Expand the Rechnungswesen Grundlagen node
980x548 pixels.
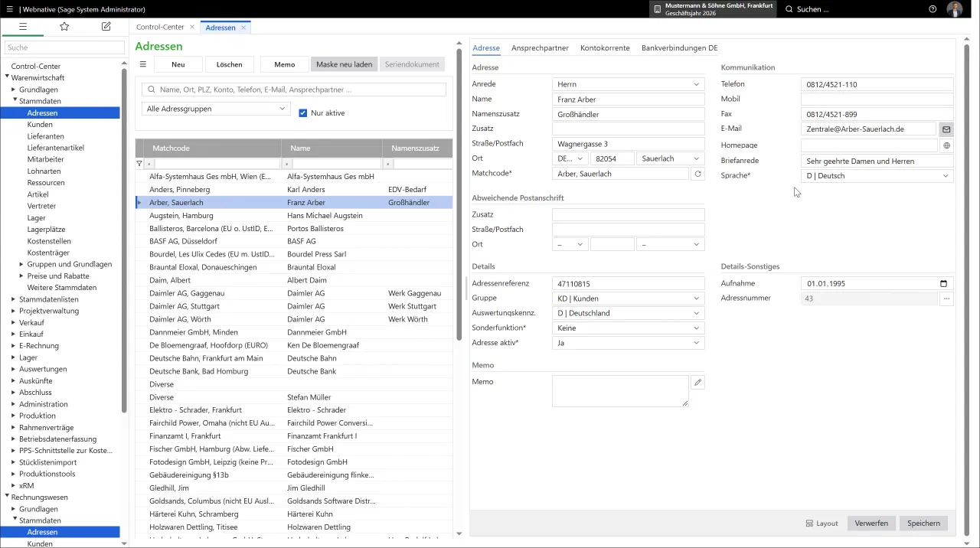14,509
